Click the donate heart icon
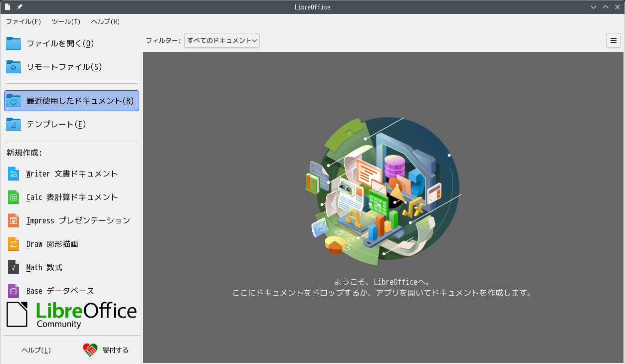The image size is (625, 364). pos(90,350)
